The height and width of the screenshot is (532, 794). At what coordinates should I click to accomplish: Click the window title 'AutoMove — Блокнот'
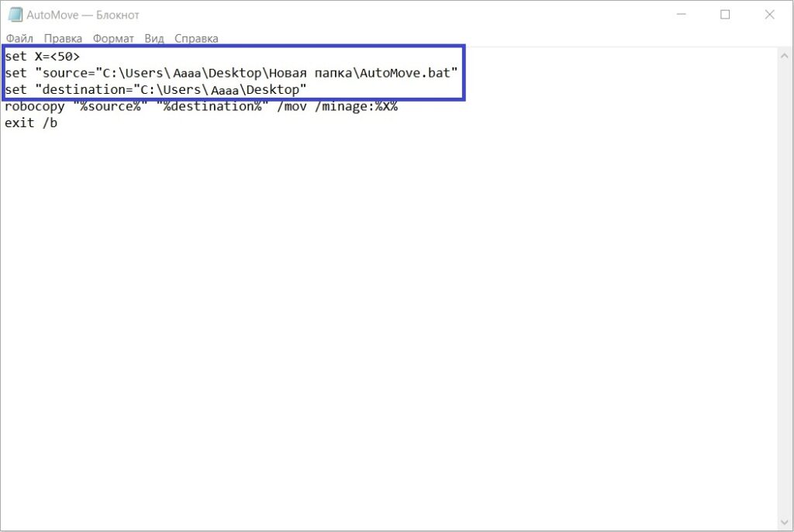click(83, 16)
